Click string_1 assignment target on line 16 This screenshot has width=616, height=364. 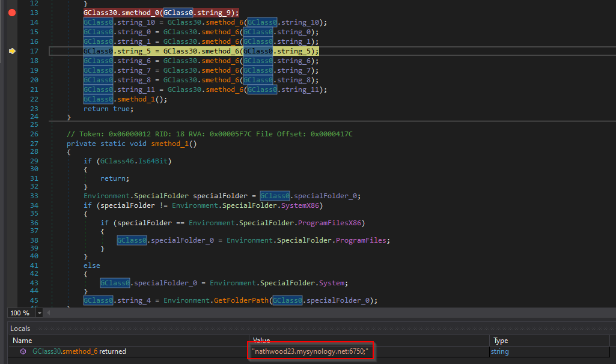click(134, 41)
